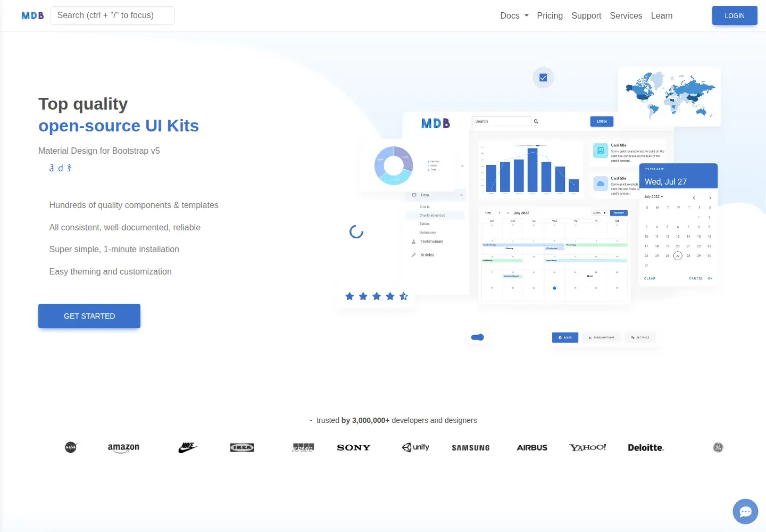This screenshot has height=532, width=766.
Task: Click the table icon next to Data
Action: click(414, 195)
